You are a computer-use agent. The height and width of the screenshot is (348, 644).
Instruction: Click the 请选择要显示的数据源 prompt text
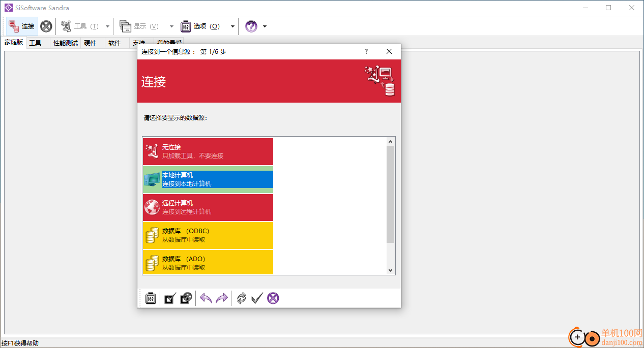pyautogui.click(x=175, y=118)
